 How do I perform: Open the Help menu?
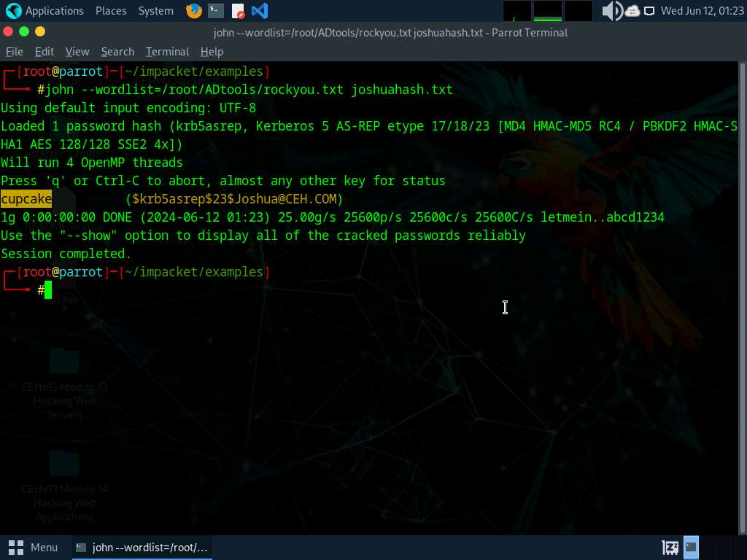pyautogui.click(x=212, y=52)
